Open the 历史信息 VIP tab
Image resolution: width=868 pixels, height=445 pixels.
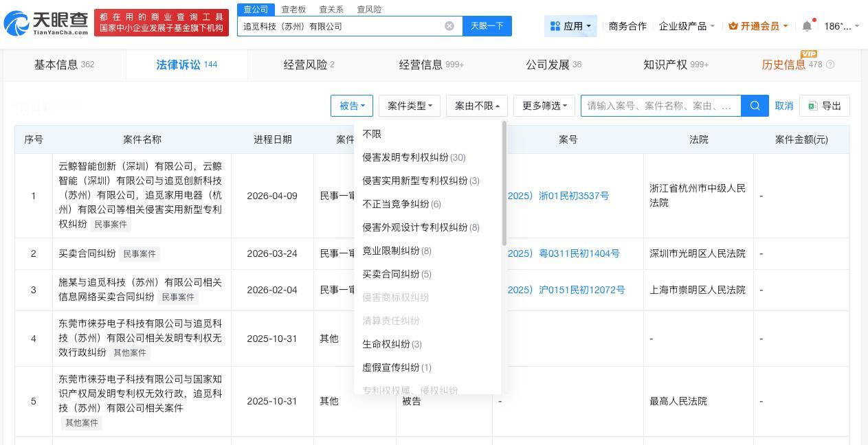click(x=792, y=65)
